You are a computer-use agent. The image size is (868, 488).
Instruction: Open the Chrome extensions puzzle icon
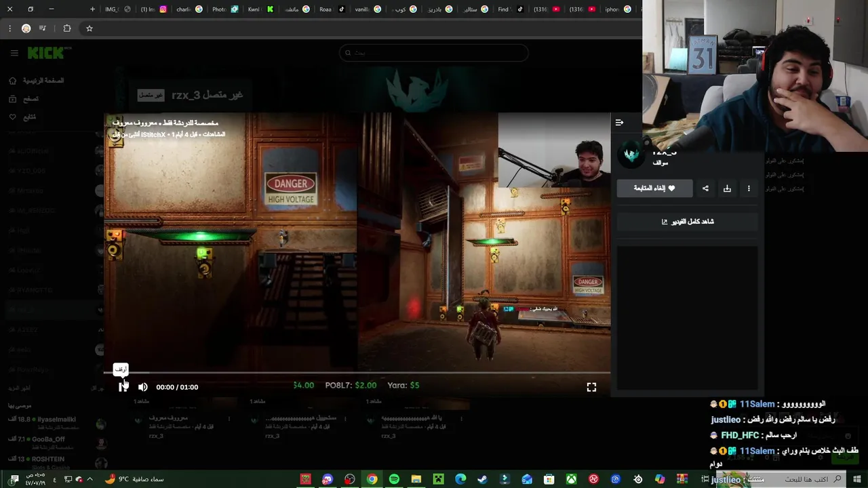[x=66, y=28]
